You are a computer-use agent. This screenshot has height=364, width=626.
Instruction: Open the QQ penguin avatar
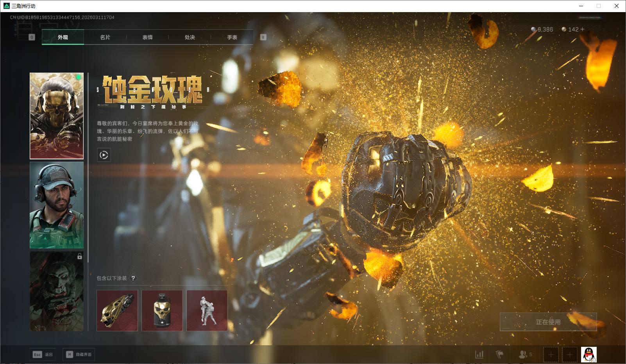589,355
